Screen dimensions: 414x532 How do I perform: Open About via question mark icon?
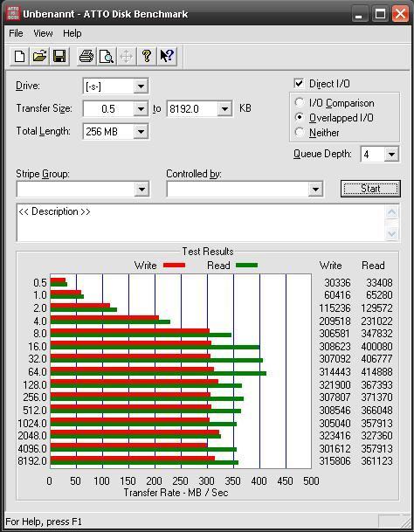146,56
